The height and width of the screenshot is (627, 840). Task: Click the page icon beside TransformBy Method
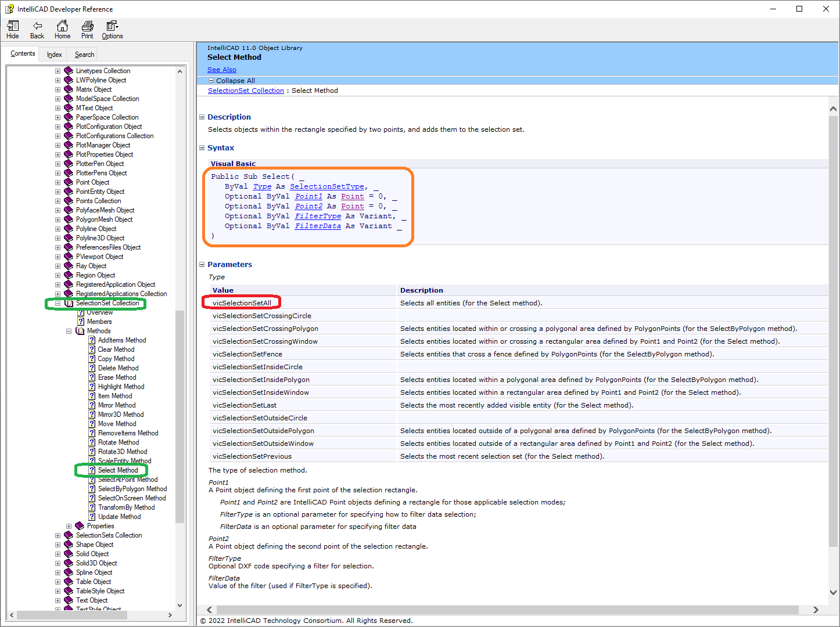click(92, 507)
